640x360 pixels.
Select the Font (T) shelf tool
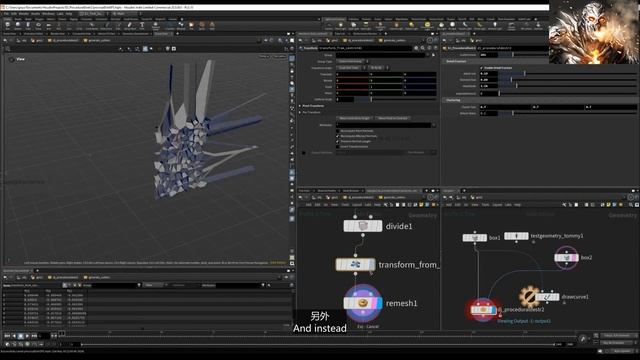142,26
